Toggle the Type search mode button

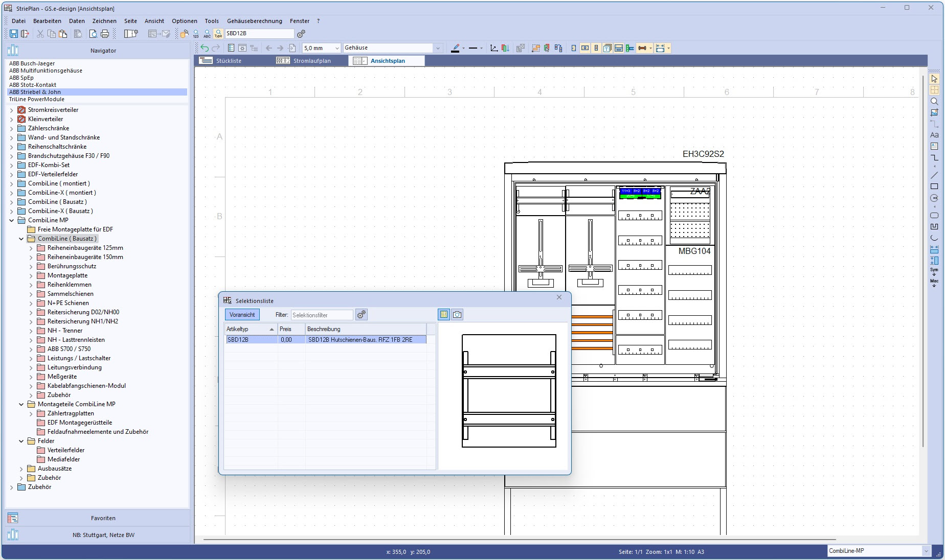click(x=218, y=34)
